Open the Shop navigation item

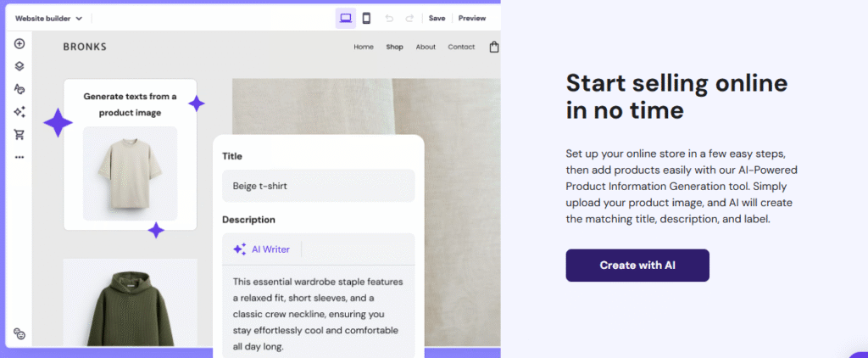point(395,48)
